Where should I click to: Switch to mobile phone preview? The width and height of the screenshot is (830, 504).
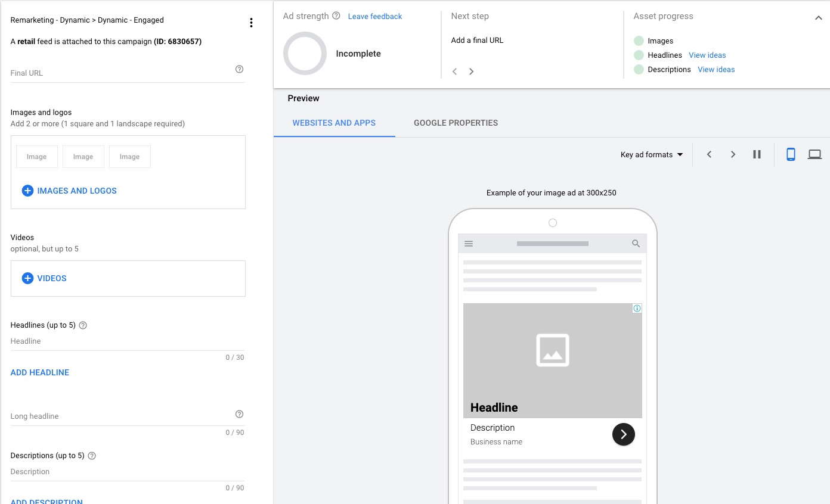[791, 154]
